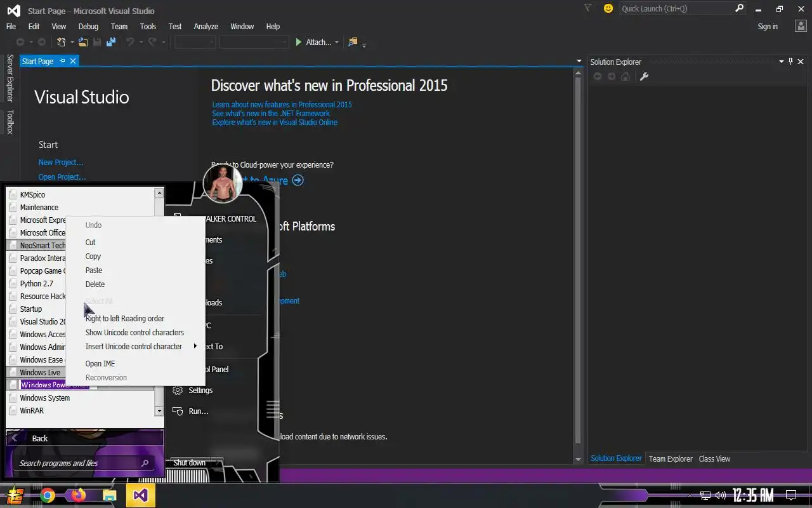Open the Analyze menu
Screen dimensions: 812x508
(206, 26)
